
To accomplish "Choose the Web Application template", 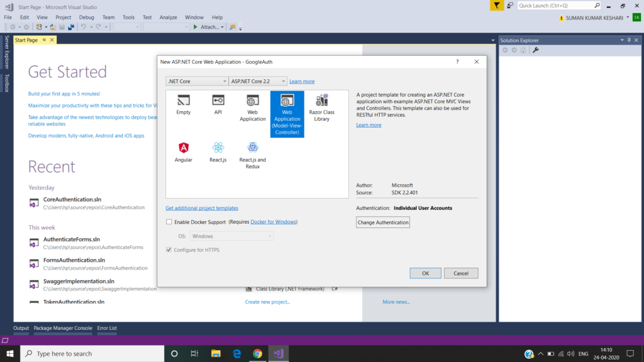I will 253,108.
